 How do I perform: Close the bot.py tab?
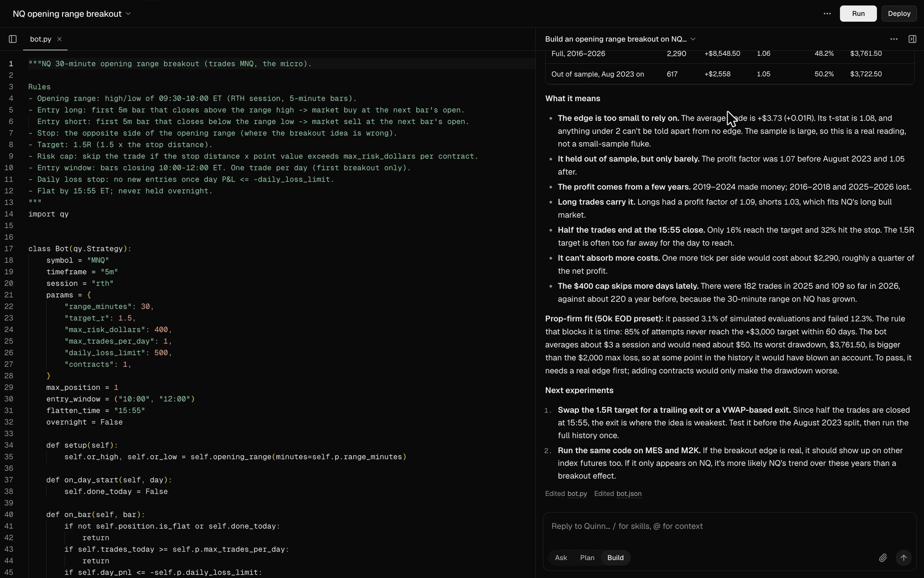click(59, 39)
